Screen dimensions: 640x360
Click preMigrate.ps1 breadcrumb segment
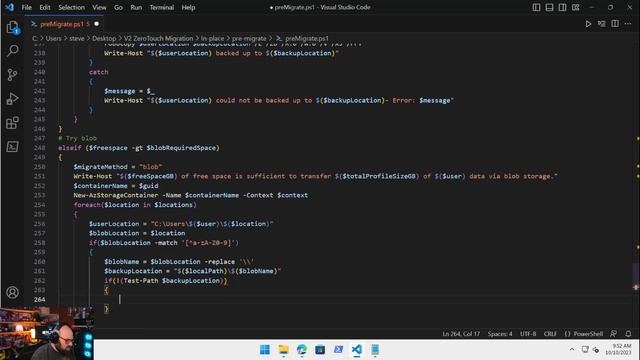[307, 38]
